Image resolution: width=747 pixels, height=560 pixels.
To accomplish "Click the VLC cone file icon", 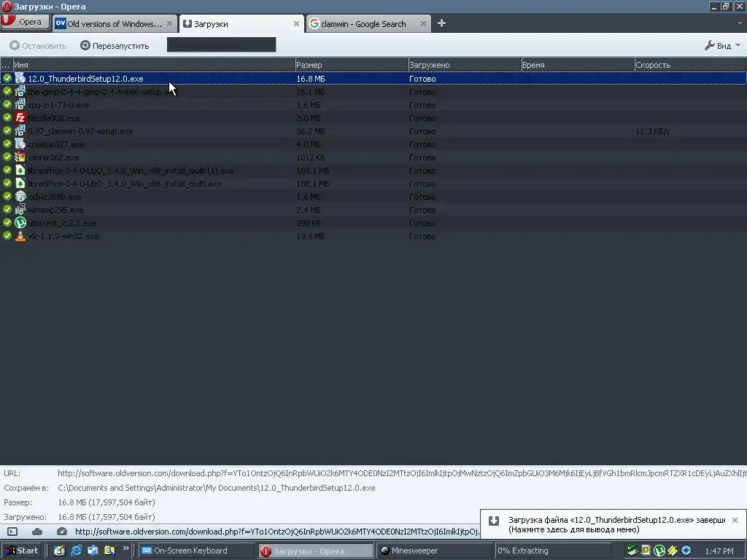I will tap(20, 236).
